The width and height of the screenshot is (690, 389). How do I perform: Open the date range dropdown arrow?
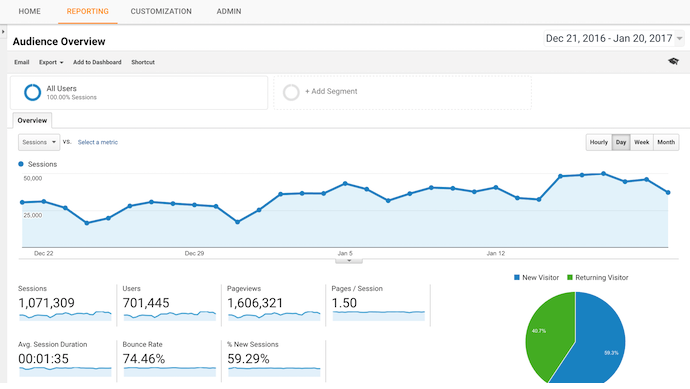pyautogui.click(x=679, y=39)
